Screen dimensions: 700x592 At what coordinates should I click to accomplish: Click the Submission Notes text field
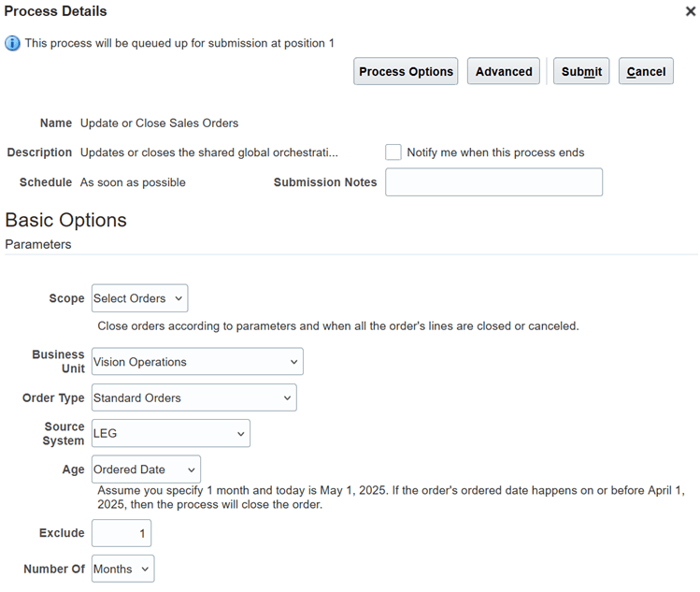(x=493, y=182)
